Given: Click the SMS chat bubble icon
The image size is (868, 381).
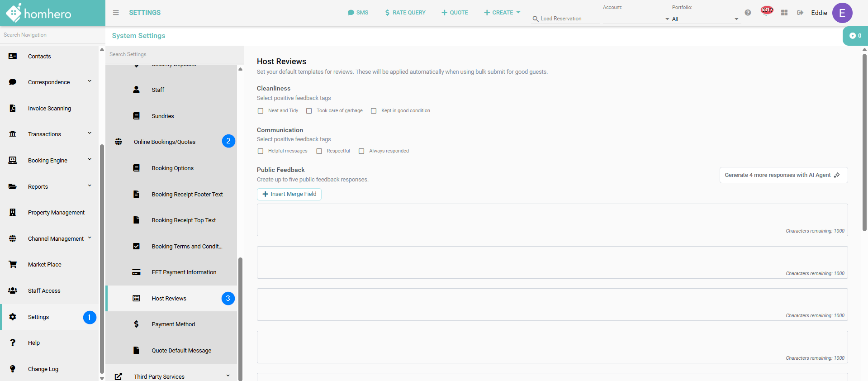Looking at the screenshot, I should coord(351,13).
